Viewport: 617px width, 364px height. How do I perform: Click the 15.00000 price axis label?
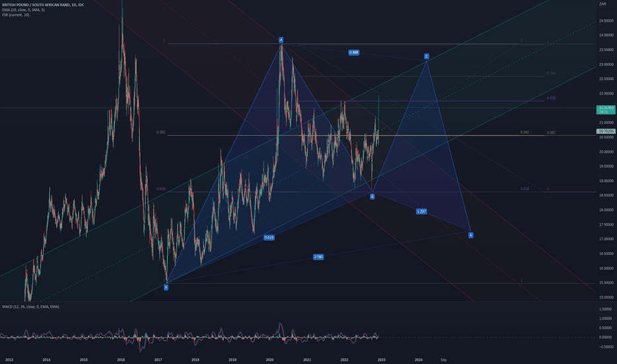click(606, 297)
